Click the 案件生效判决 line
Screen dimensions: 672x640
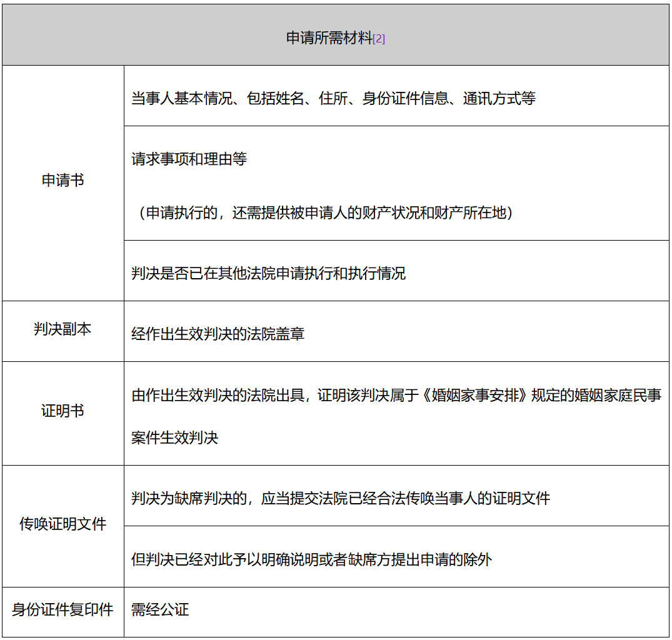tap(174, 437)
